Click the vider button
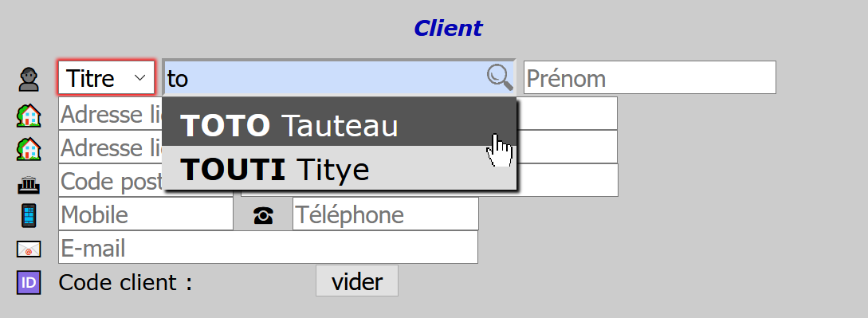Screen dimensions: 868x318 pyautogui.click(x=357, y=281)
